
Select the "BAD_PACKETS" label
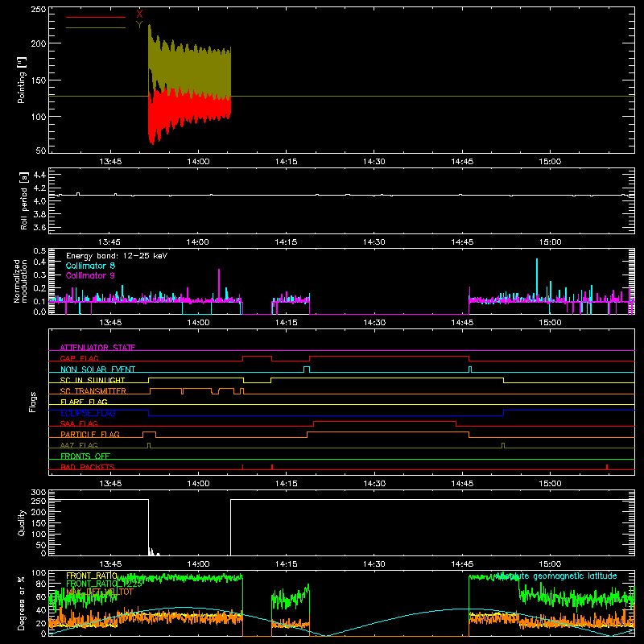pos(88,467)
